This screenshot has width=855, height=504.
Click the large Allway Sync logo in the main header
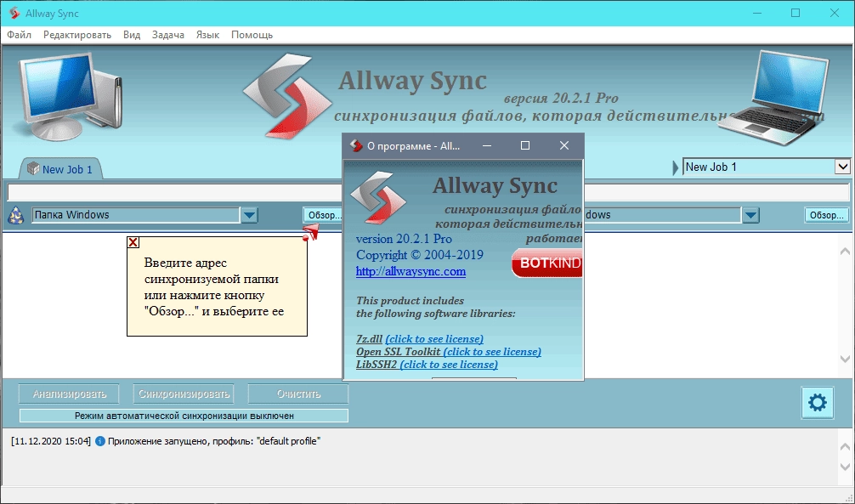pyautogui.click(x=286, y=95)
